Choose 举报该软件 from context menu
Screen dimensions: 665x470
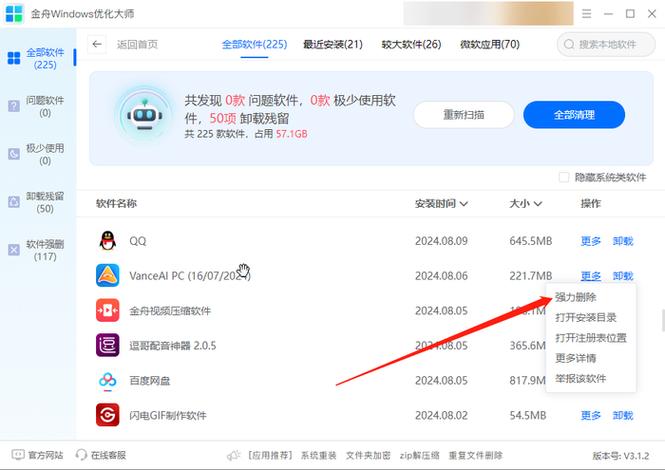tap(581, 378)
